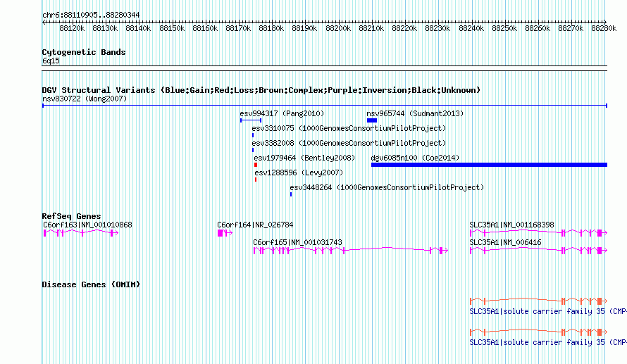
Task: Click the esv3448264 variant label
Action: coord(387,187)
